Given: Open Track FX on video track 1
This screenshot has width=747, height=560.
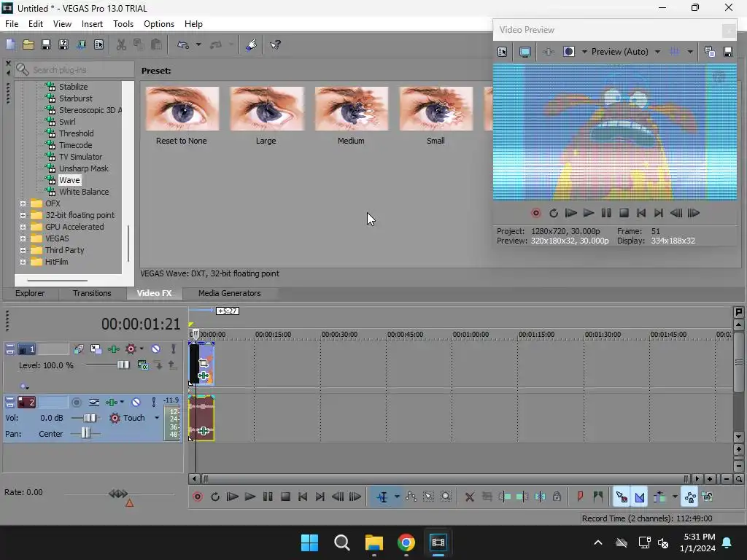Looking at the screenshot, I should click(113, 349).
